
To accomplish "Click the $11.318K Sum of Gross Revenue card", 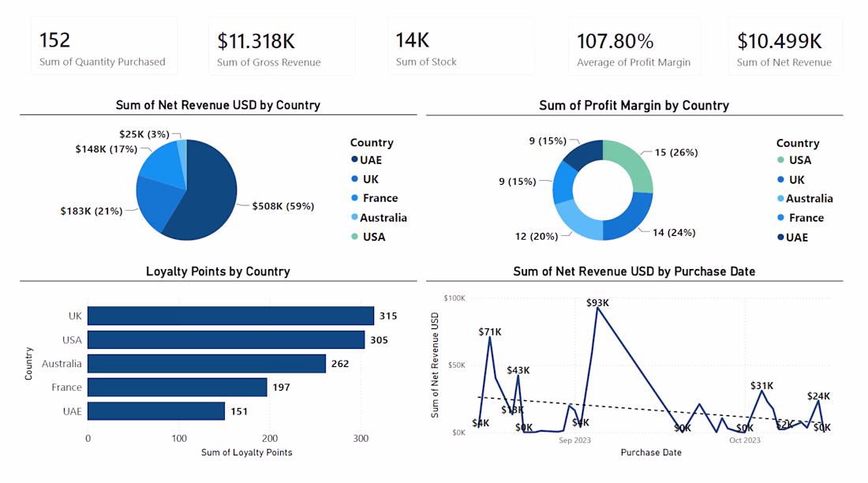I will [282, 46].
